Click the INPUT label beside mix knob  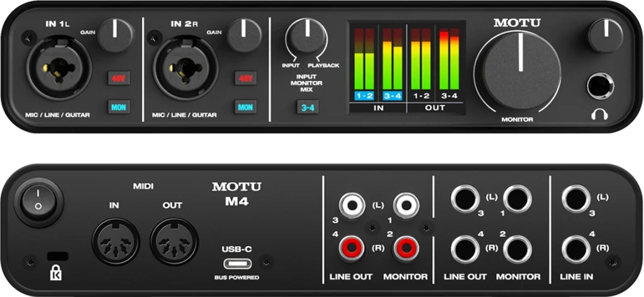tap(291, 65)
